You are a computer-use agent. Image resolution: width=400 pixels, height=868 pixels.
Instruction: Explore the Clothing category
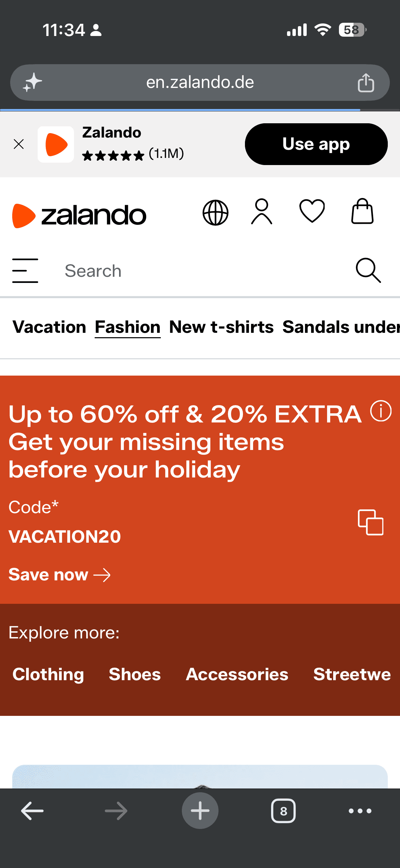pyautogui.click(x=48, y=674)
